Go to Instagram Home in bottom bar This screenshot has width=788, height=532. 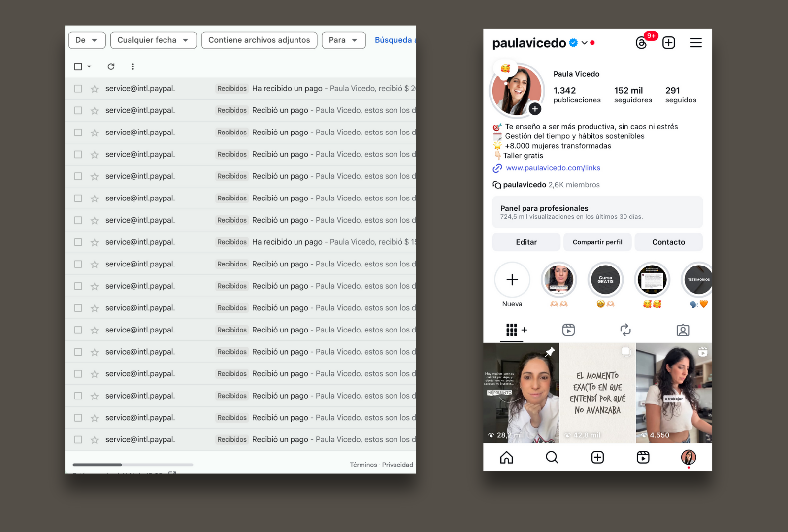coord(506,458)
